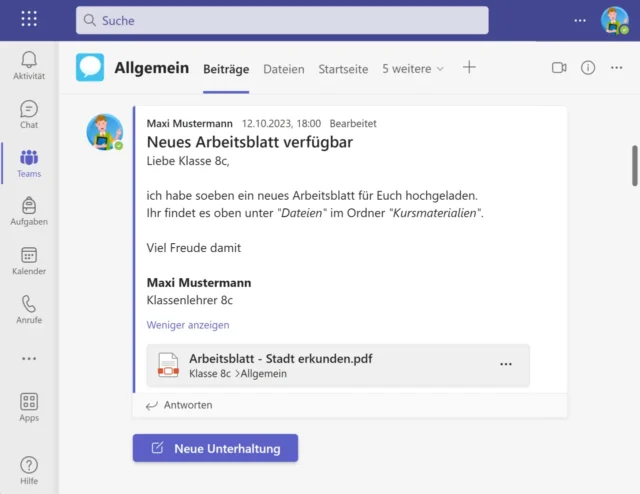Open more options for the PDF attachment
Image resolution: width=640 pixels, height=494 pixels.
tap(506, 365)
